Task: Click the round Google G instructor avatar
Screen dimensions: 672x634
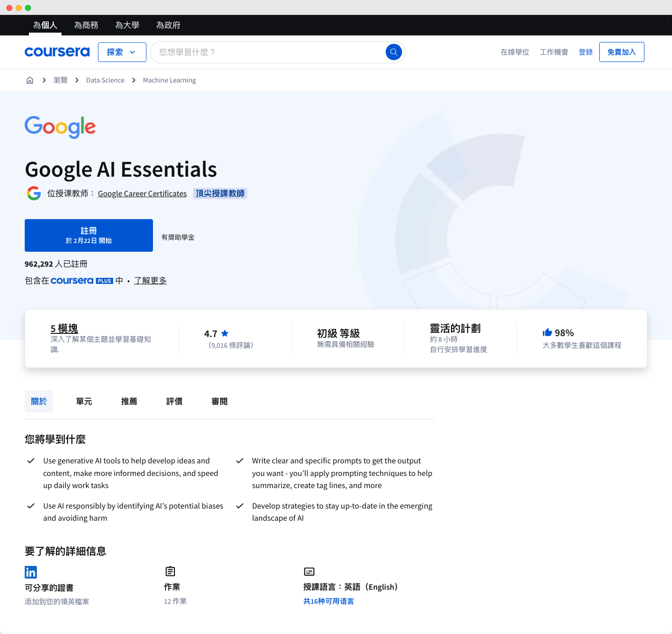Action: [x=34, y=193]
